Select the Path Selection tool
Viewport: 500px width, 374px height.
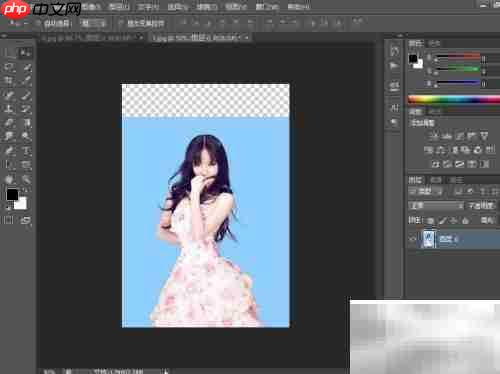click(x=9, y=165)
